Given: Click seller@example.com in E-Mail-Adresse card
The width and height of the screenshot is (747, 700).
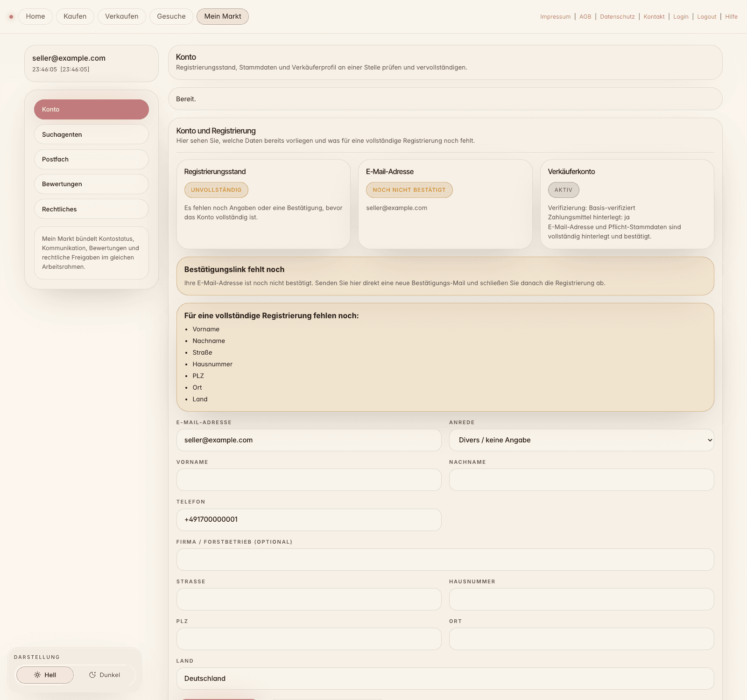Looking at the screenshot, I should pos(396,208).
